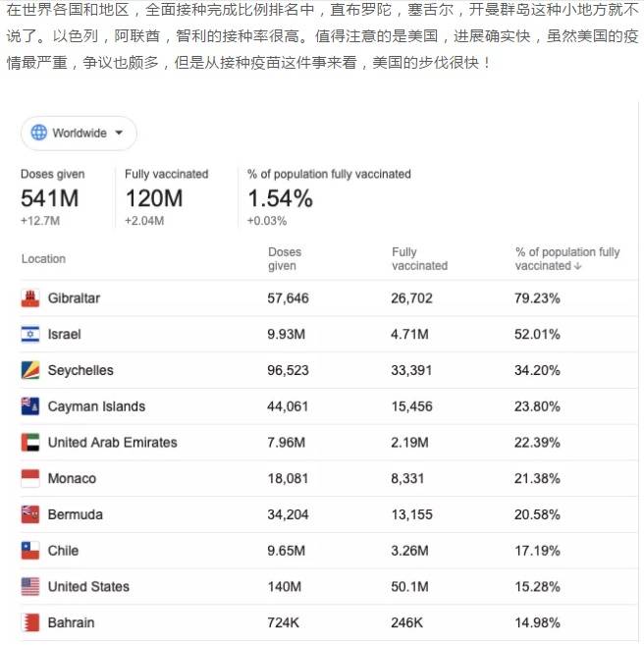This screenshot has width=644, height=645.
Task: Sort by % of population fully vaccinated
Action: 567,259
